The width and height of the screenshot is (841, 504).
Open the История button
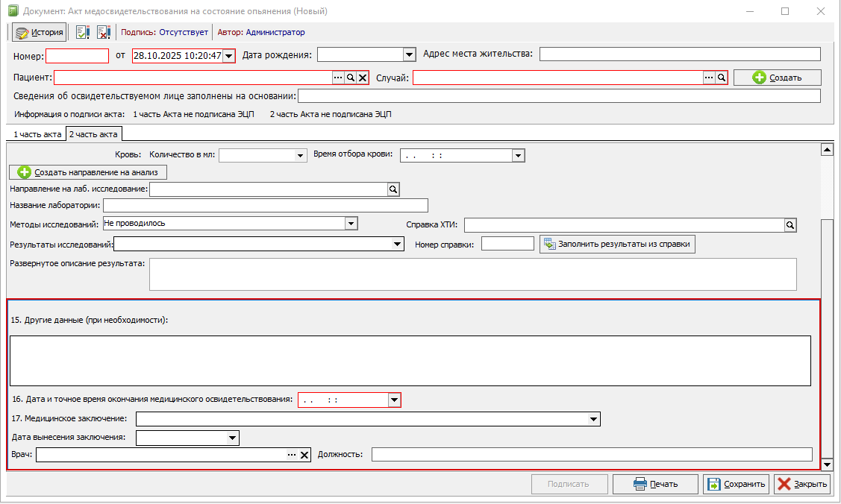coord(40,32)
